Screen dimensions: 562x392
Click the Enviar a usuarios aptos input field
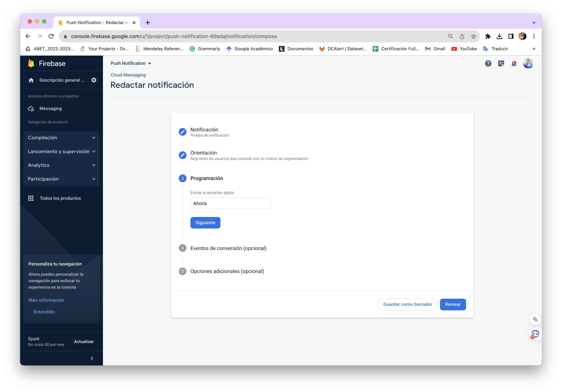pos(231,203)
